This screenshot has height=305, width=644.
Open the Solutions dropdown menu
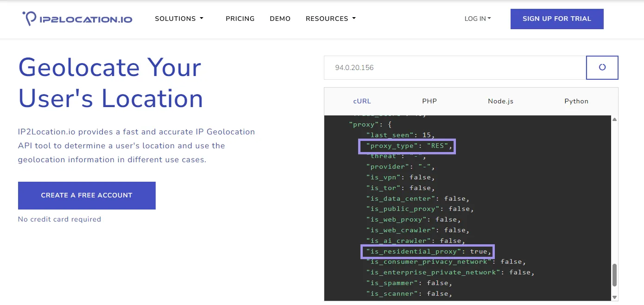(179, 19)
